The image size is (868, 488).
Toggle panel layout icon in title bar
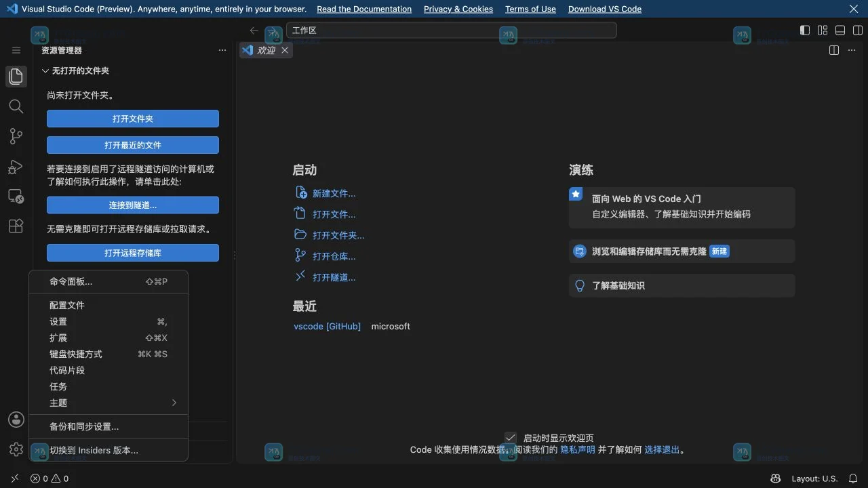click(840, 30)
